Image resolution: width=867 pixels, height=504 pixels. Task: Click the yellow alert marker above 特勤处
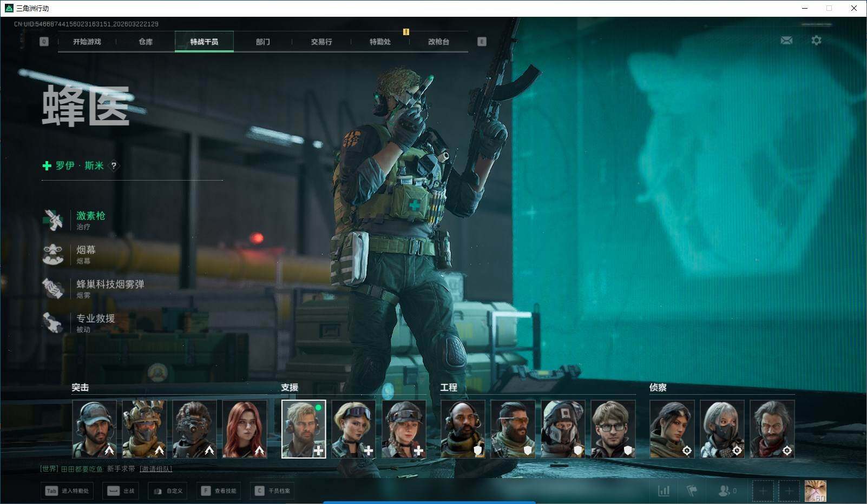point(406,32)
